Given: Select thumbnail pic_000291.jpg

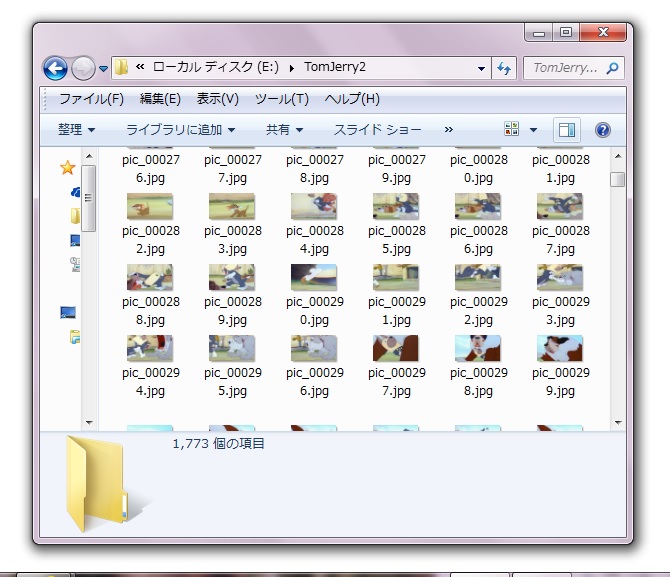Looking at the screenshot, I should (x=396, y=277).
